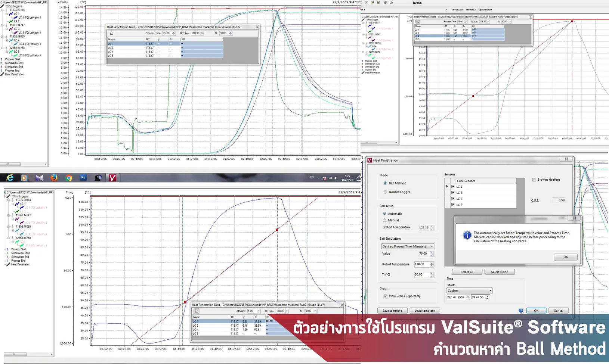Click the chart icon in the top Heat Penetration Data window
The width and height of the screenshot is (609, 364).
pos(111,33)
